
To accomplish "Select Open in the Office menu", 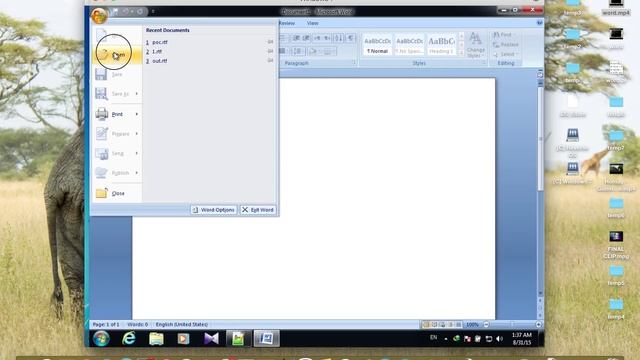I will click(x=117, y=55).
